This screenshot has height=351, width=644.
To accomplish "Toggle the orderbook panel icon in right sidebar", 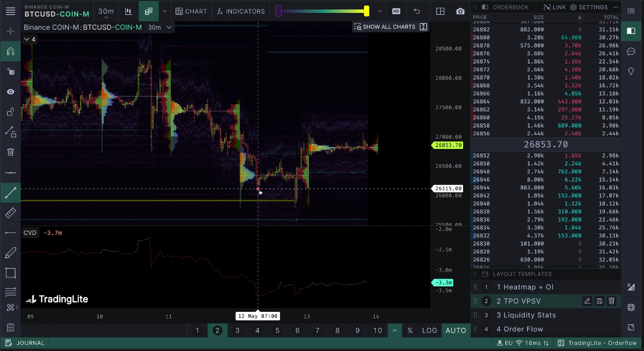I will tap(632, 31).
